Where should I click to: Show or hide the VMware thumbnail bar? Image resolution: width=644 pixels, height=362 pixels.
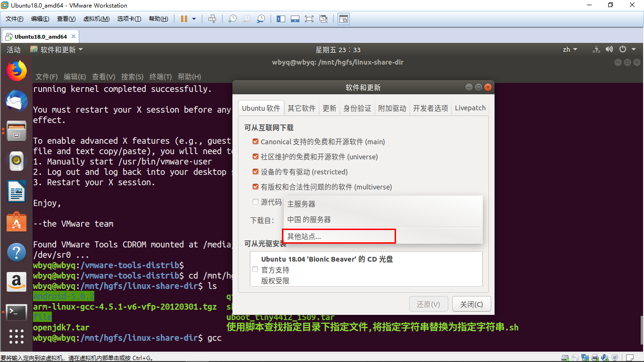295,19
